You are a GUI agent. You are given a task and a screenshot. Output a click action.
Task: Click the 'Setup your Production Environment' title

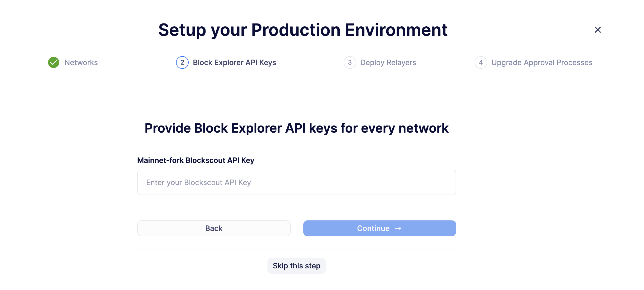coord(303,30)
